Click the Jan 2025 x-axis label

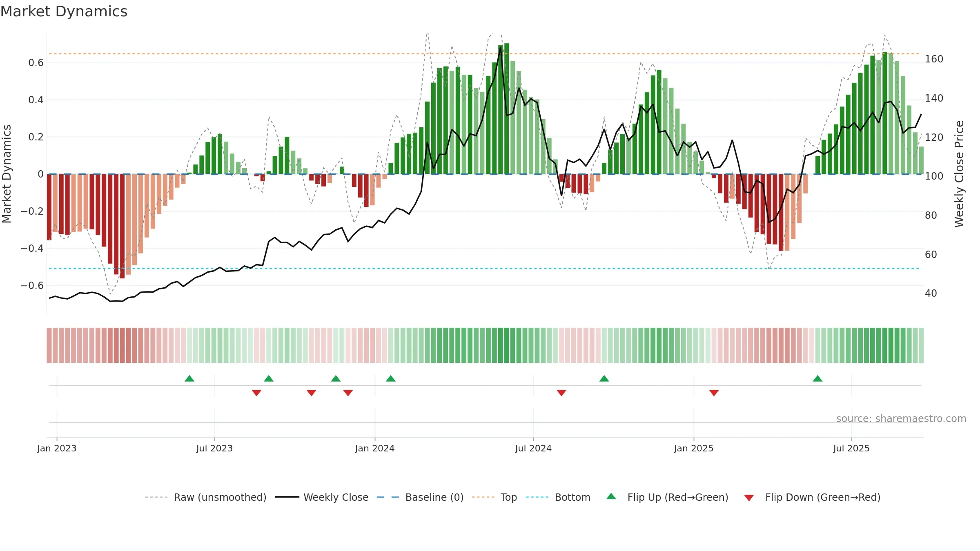[694, 448]
